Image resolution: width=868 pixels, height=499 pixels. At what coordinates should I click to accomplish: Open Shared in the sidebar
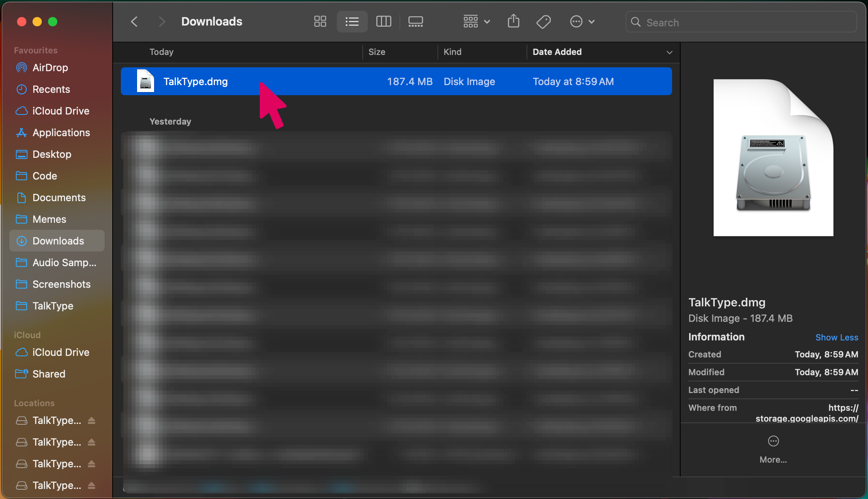57,374
